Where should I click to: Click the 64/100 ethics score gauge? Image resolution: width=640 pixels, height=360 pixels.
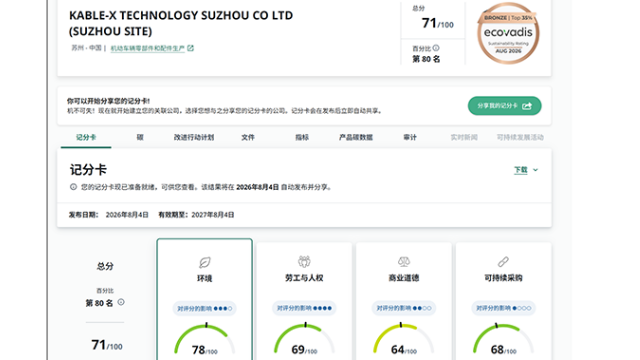click(404, 340)
